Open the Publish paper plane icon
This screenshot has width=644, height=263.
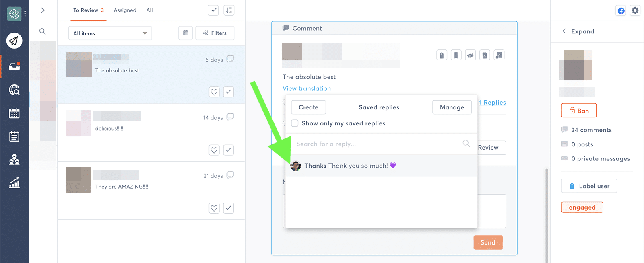click(14, 41)
